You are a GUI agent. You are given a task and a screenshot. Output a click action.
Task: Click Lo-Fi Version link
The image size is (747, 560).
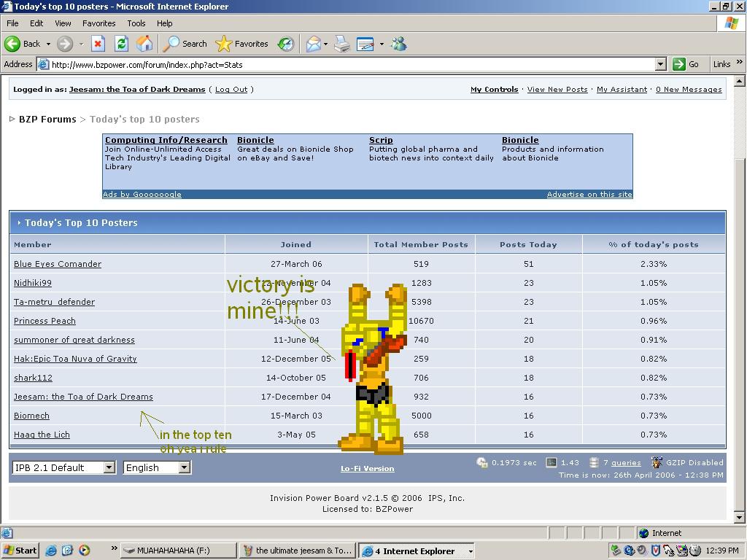coord(368,469)
